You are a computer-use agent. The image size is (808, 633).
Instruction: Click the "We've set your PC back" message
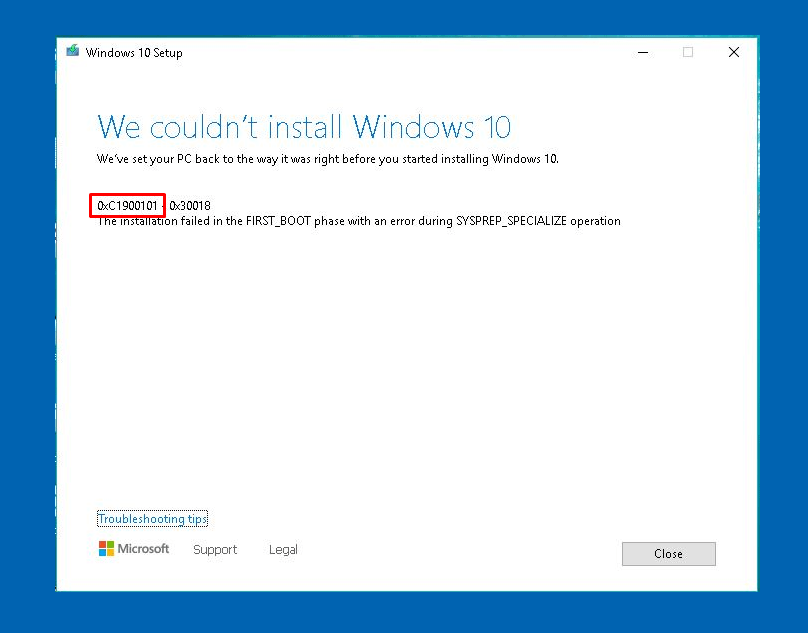click(x=327, y=159)
